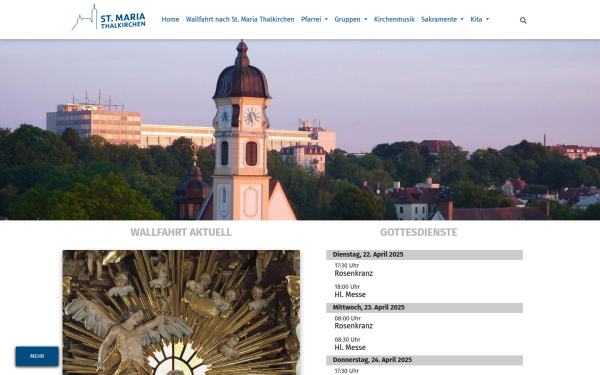Open the Wallfahrt Aktuell altar picture

point(181,313)
